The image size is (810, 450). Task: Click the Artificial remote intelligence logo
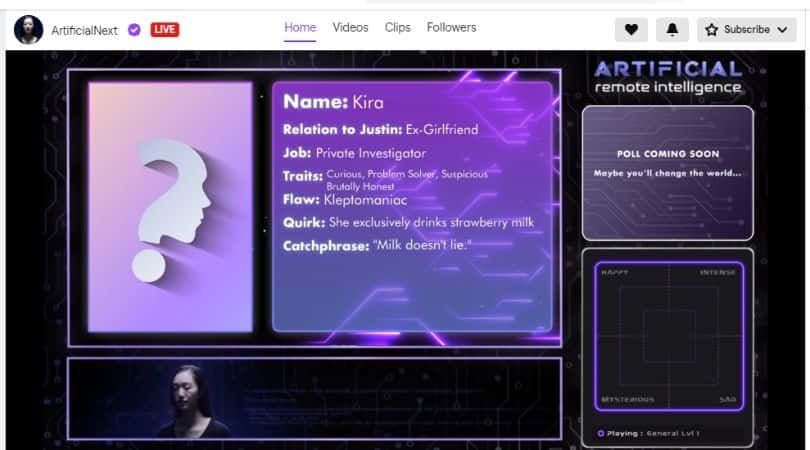pyautogui.click(x=667, y=76)
